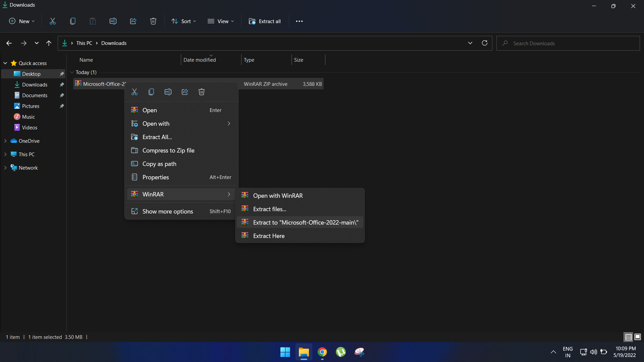Switch to large thumbnails view icon in status bar

638,337
